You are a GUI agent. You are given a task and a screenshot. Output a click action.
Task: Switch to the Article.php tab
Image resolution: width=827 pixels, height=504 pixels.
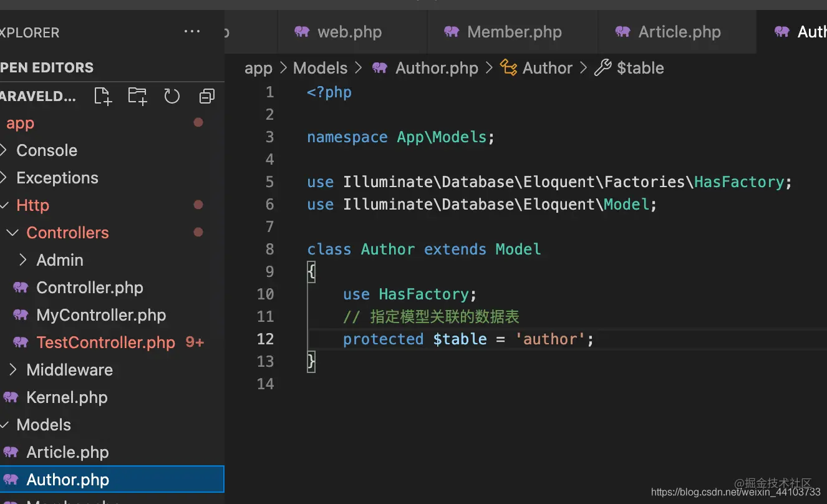pyautogui.click(x=677, y=32)
